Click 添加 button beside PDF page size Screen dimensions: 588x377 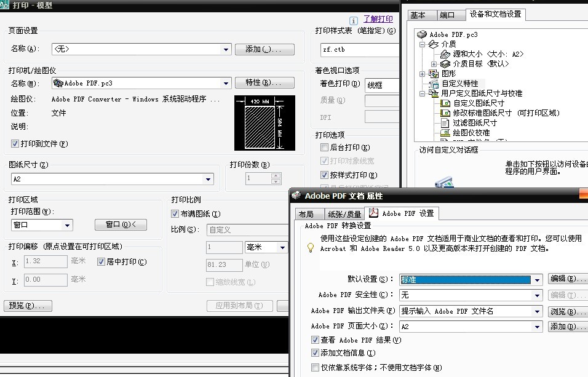click(568, 327)
